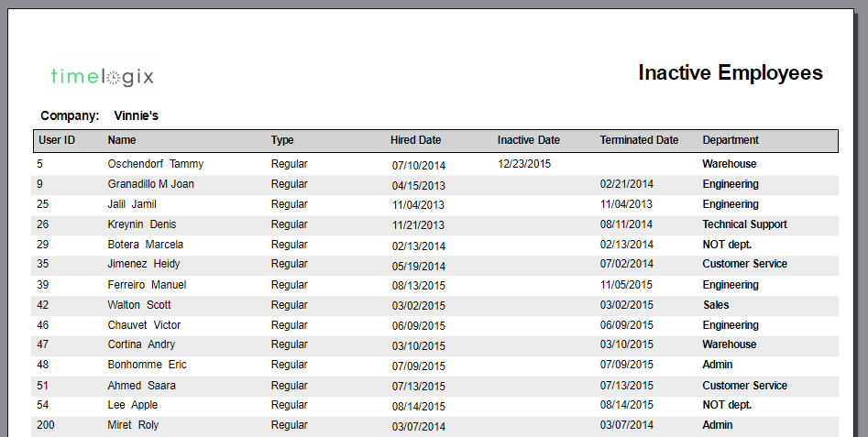Select employee Granadillo M Joan

click(x=150, y=184)
